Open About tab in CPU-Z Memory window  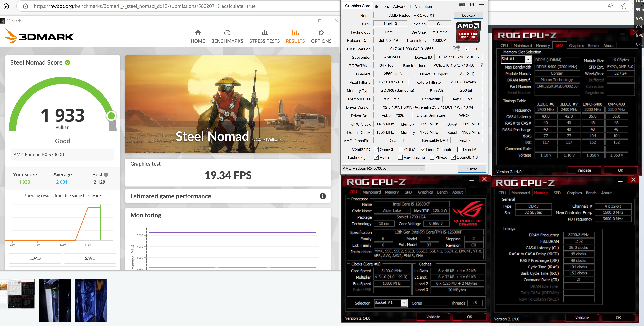(606, 193)
